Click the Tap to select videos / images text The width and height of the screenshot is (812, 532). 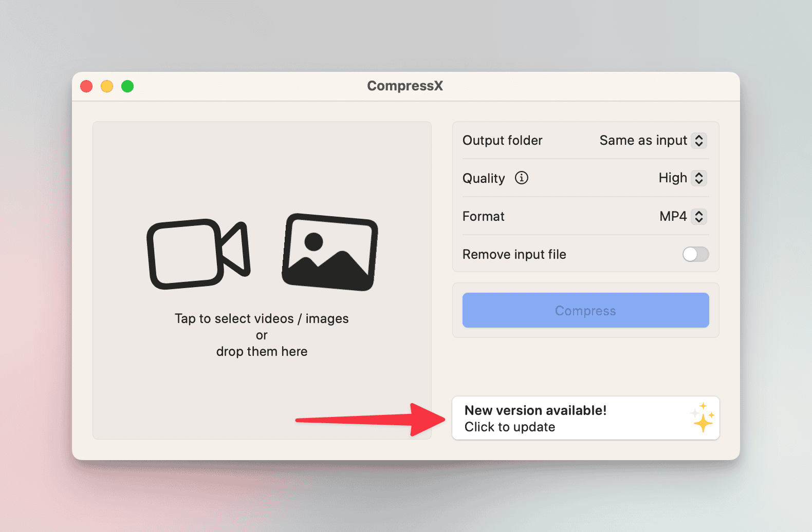click(262, 319)
